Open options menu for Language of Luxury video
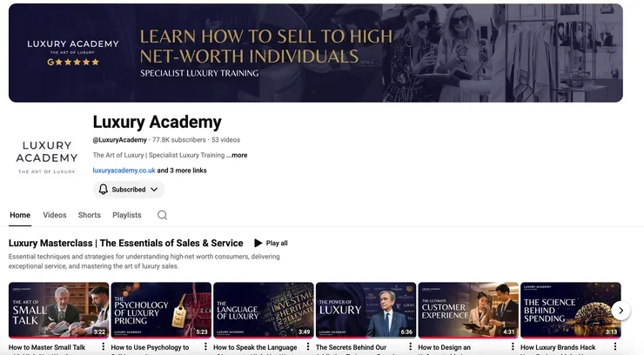Viewport: 644px width, 355px height. (307, 347)
